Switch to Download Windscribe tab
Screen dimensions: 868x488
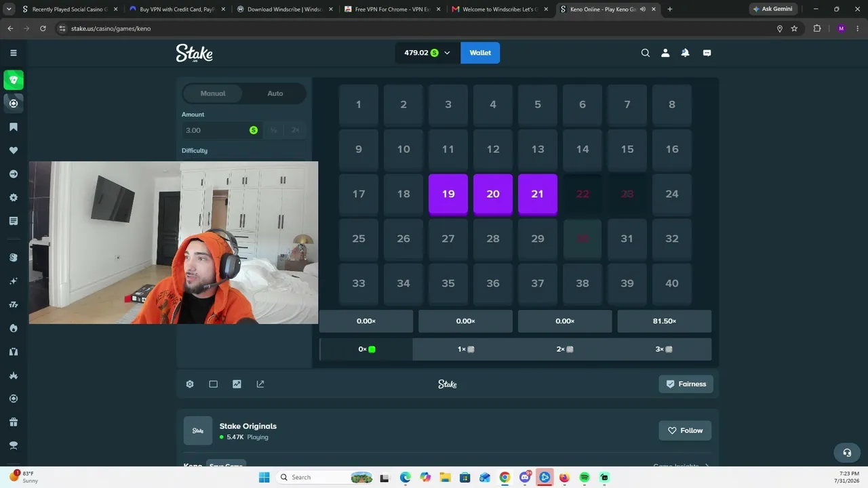pyautogui.click(x=285, y=9)
